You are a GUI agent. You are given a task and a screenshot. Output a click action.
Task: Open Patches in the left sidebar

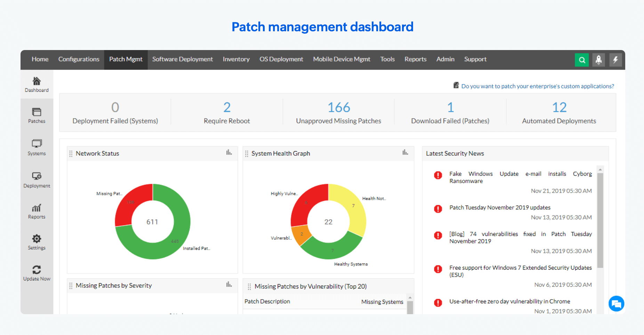coord(37,115)
